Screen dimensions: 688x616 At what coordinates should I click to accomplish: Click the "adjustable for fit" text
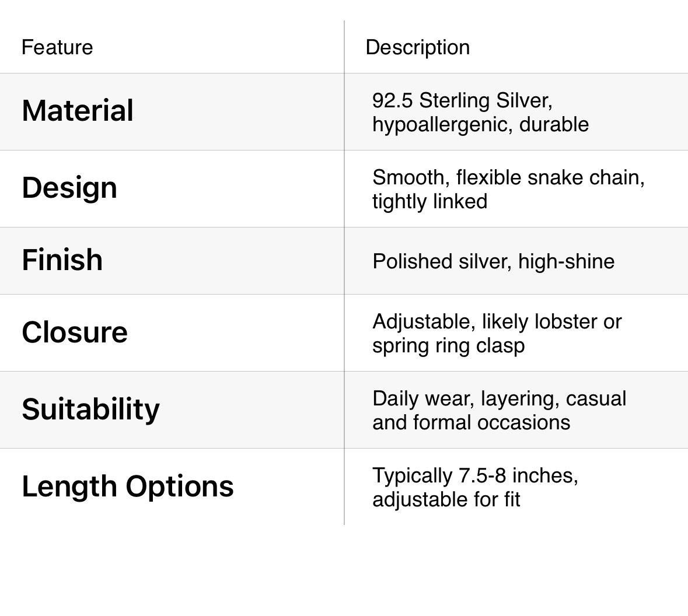[446, 499]
